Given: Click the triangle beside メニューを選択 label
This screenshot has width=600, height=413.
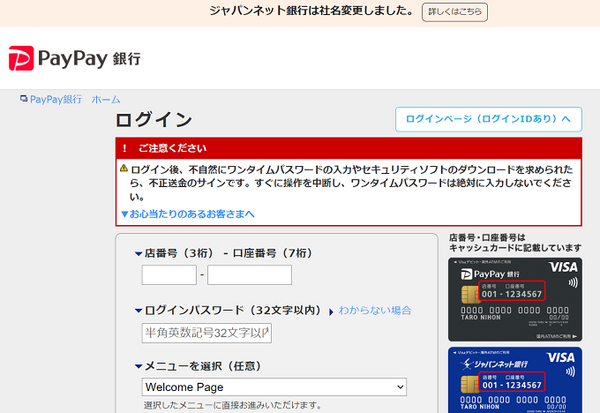Looking at the screenshot, I should point(139,367).
